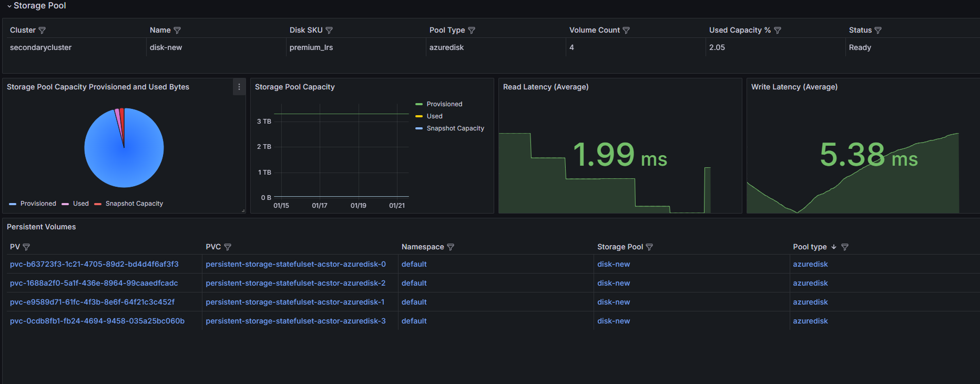Click the Provisioned blue legend swatch under pie

(x=13, y=204)
